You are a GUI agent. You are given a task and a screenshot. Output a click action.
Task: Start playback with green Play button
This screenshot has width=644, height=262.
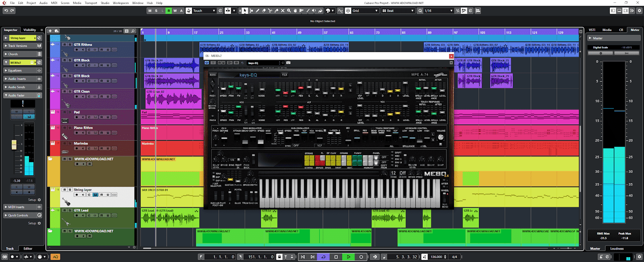click(x=349, y=257)
